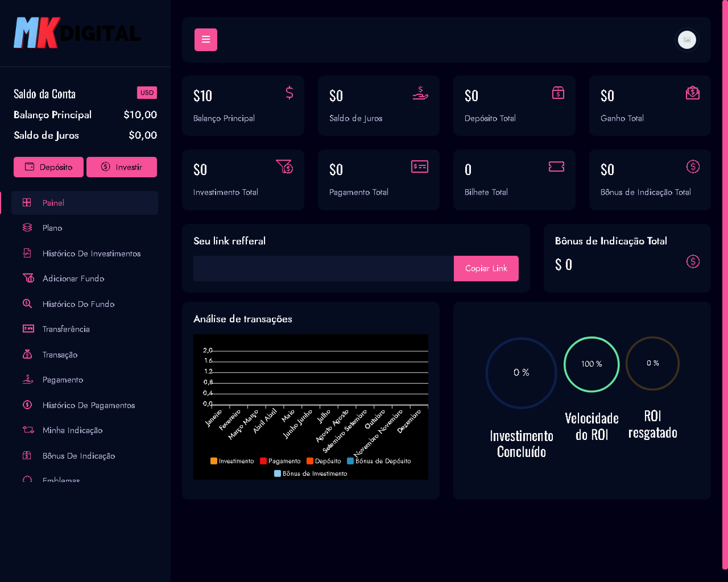This screenshot has height=582, width=728.
Task: Click the Adicionar Fundo funnel icon
Action: (x=28, y=278)
